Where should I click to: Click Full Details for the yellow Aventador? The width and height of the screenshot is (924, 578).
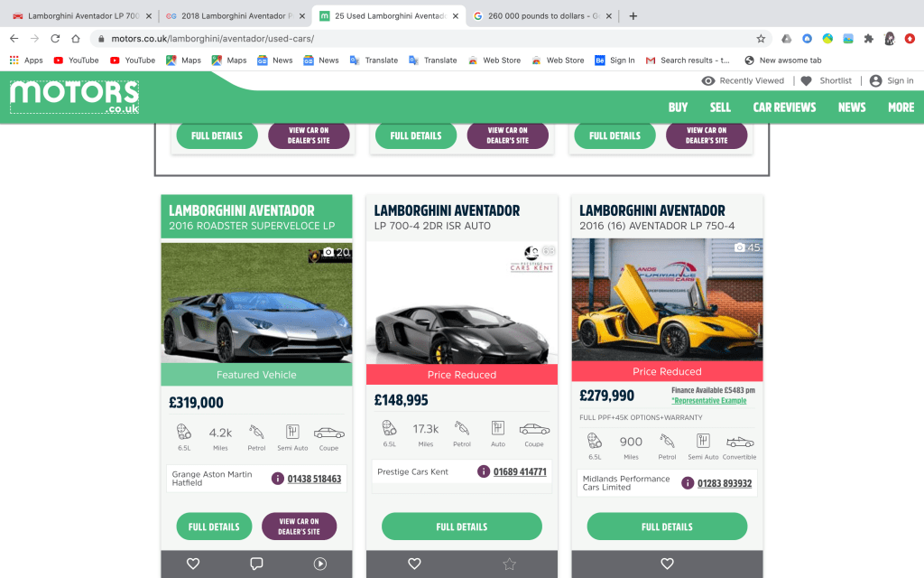(667, 527)
